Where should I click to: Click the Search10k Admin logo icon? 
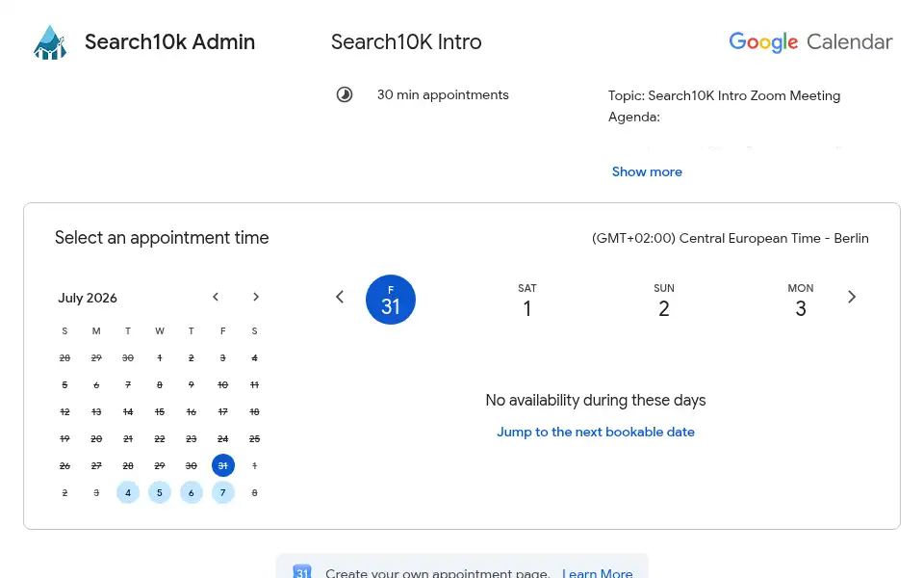tap(50, 42)
